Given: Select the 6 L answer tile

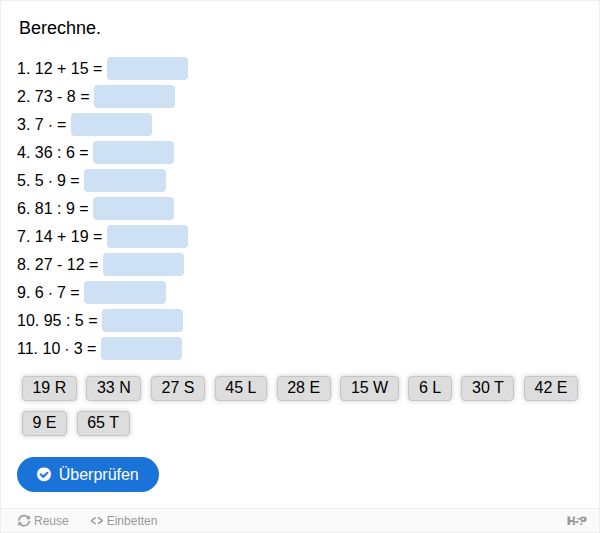Looking at the screenshot, I should 430,388.
